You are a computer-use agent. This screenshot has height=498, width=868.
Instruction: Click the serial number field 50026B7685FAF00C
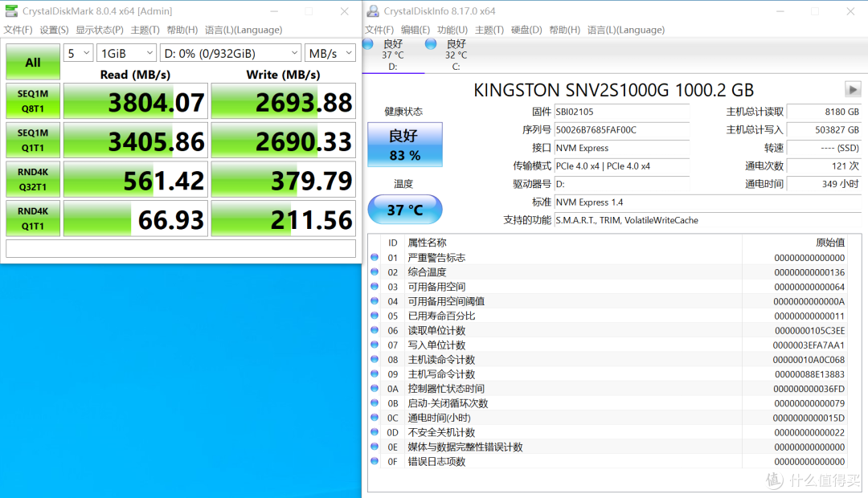(621, 130)
